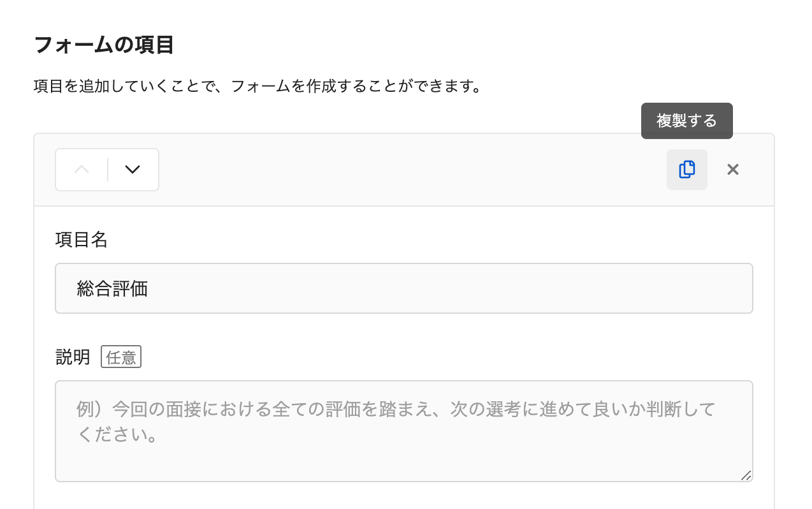
Task: Remove the form item with the X icon
Action: click(733, 170)
